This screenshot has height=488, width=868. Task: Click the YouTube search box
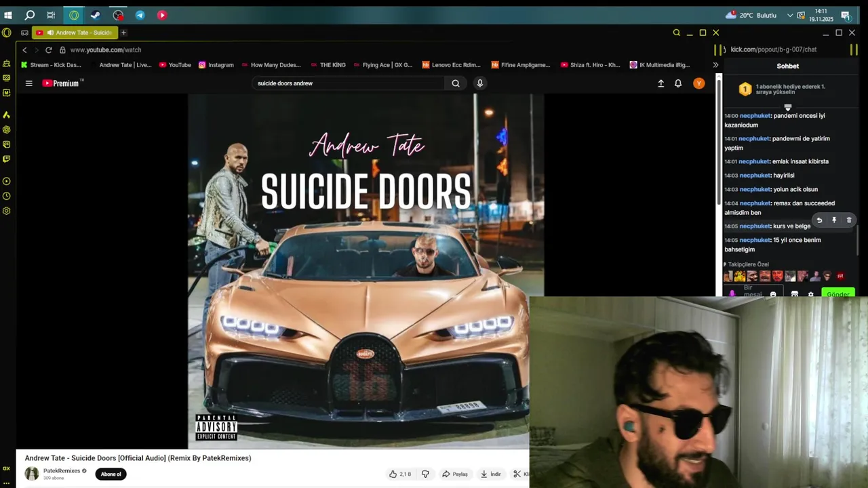tap(349, 83)
